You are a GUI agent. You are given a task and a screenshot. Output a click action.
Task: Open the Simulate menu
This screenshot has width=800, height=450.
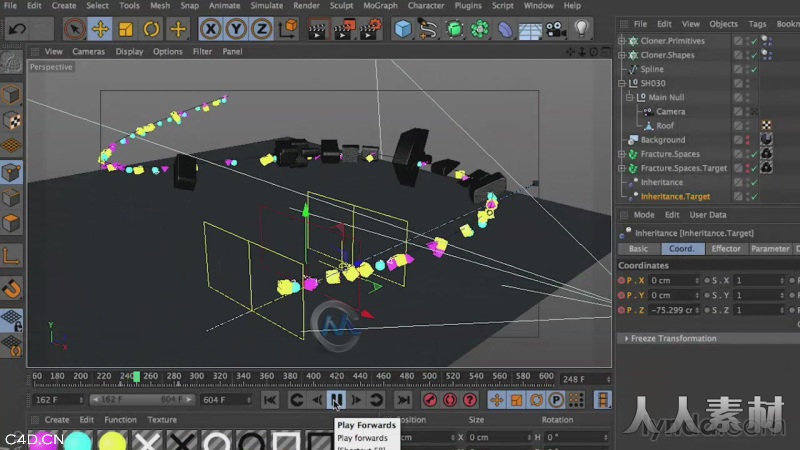(266, 6)
